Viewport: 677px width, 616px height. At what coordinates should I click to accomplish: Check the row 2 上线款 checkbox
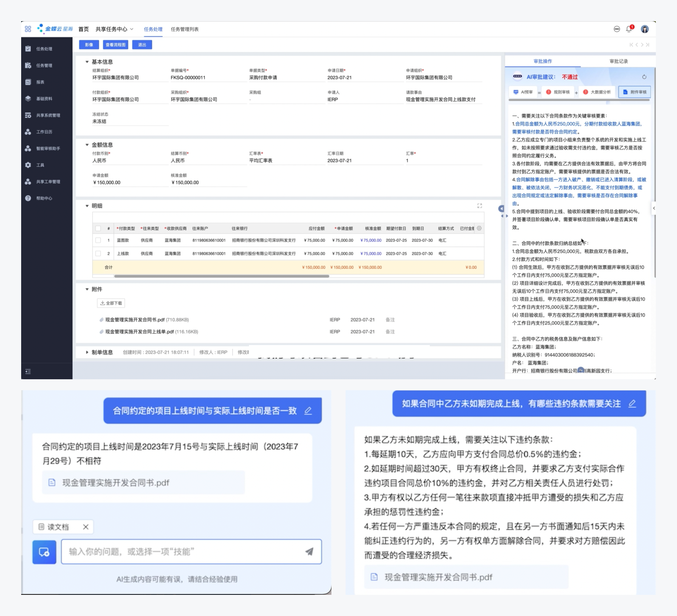click(x=98, y=253)
